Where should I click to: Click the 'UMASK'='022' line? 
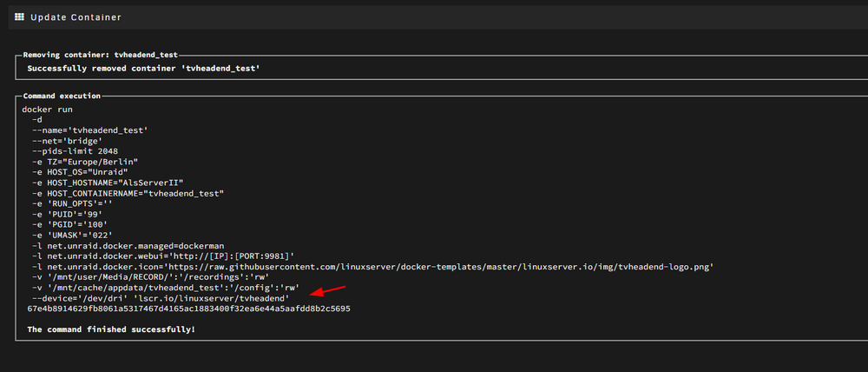[x=72, y=235]
